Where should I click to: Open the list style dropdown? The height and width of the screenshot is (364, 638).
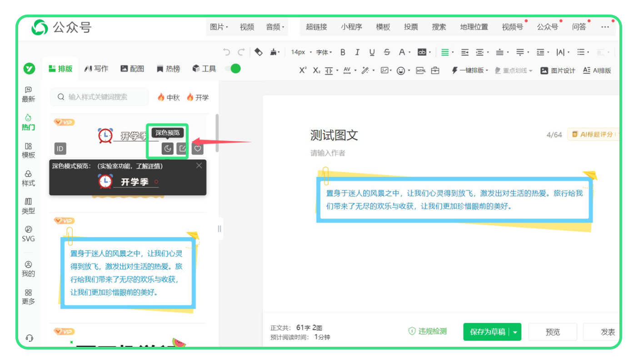[583, 52]
